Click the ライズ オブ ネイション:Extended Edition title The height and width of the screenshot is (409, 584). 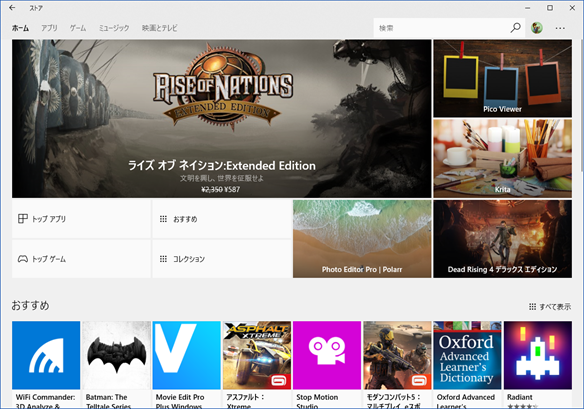tap(222, 165)
